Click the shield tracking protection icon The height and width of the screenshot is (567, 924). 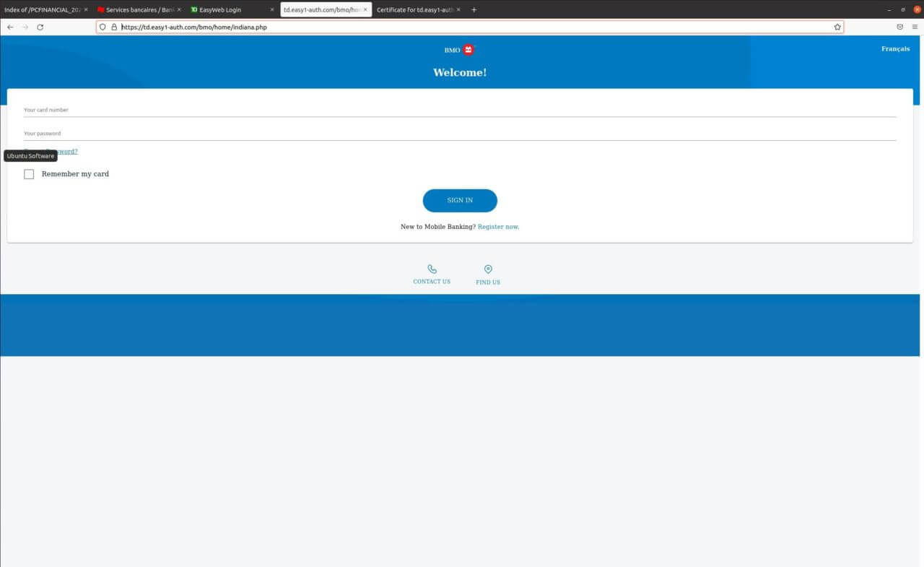[x=103, y=27]
